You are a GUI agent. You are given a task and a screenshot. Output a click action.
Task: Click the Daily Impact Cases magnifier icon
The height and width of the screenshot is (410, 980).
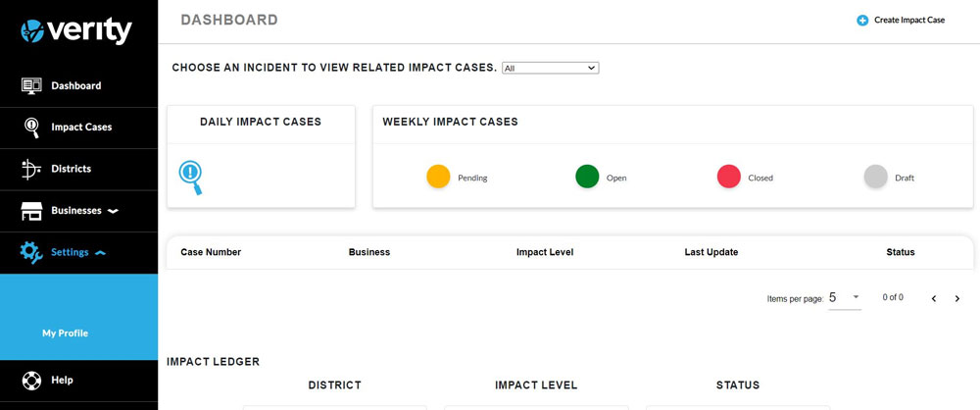[190, 177]
